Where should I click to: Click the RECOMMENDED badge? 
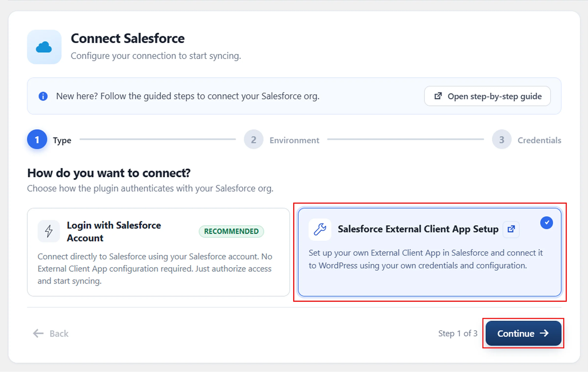[231, 231]
